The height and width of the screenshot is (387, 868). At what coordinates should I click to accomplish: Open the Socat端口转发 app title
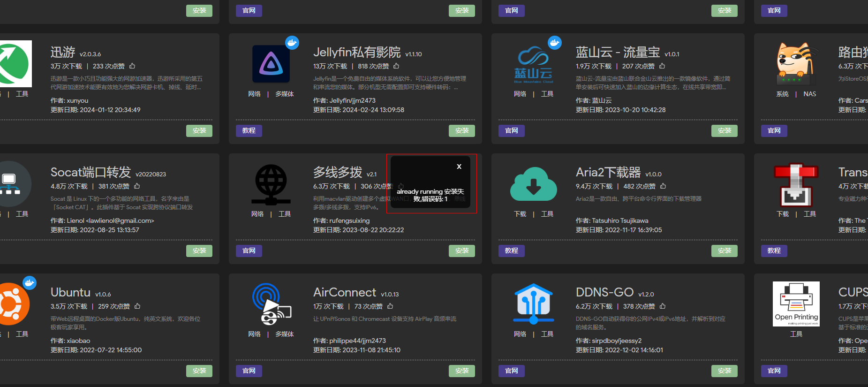[91, 172]
